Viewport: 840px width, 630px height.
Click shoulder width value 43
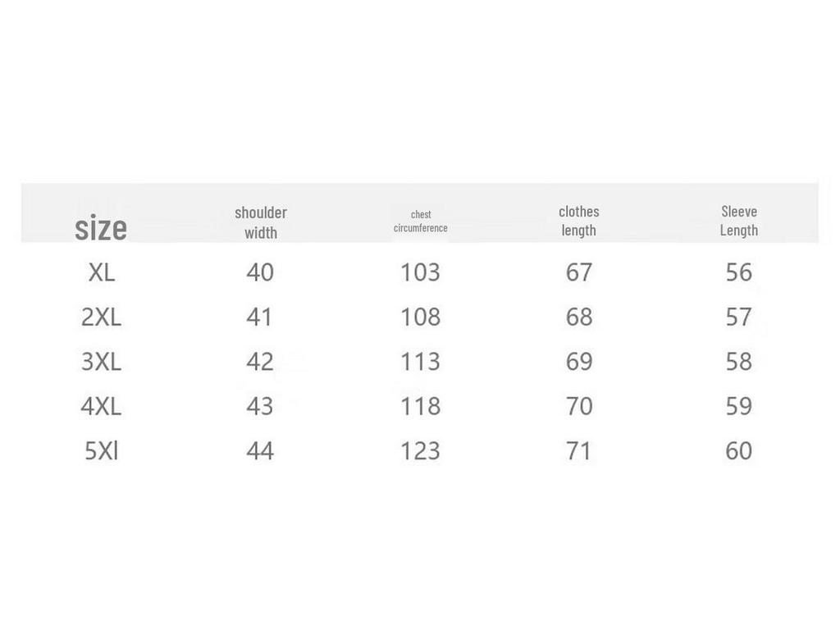tap(260, 406)
